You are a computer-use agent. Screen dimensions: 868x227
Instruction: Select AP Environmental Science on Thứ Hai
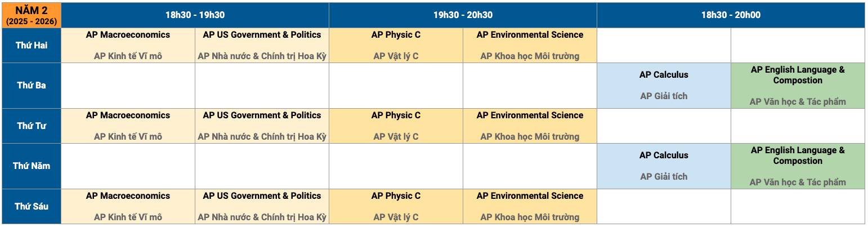tap(530, 46)
